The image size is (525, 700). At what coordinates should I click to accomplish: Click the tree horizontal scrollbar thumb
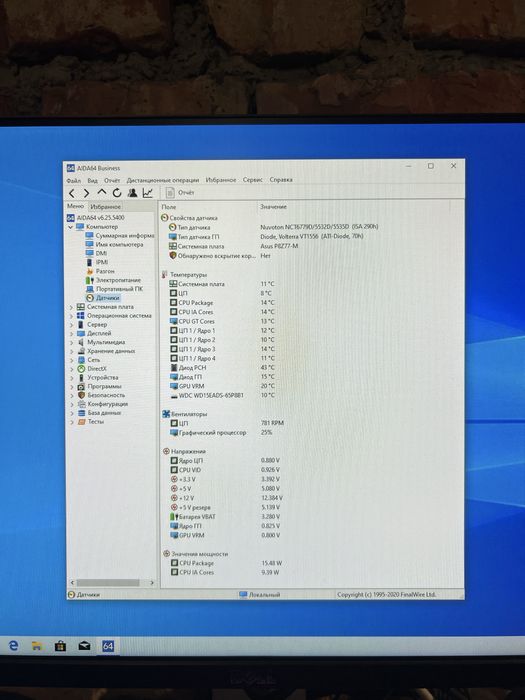coord(108,583)
